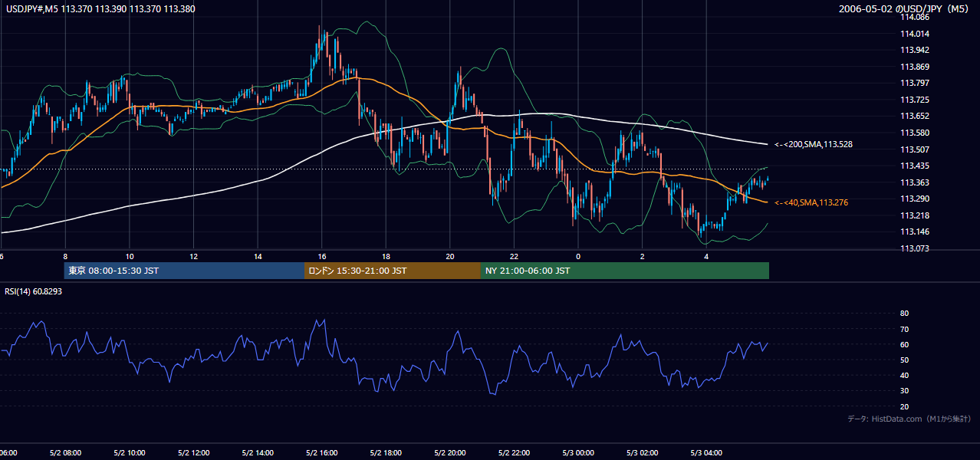Click the 200 SMA 113.528 label
The height and width of the screenshot is (460, 980).
[814, 144]
